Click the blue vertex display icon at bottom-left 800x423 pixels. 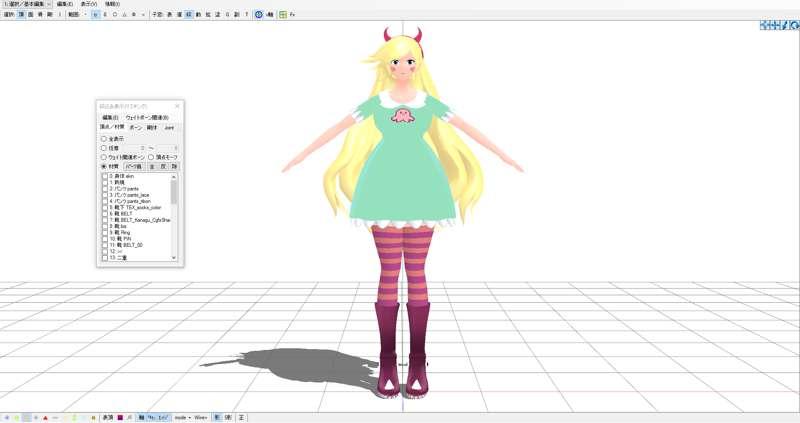point(7,418)
